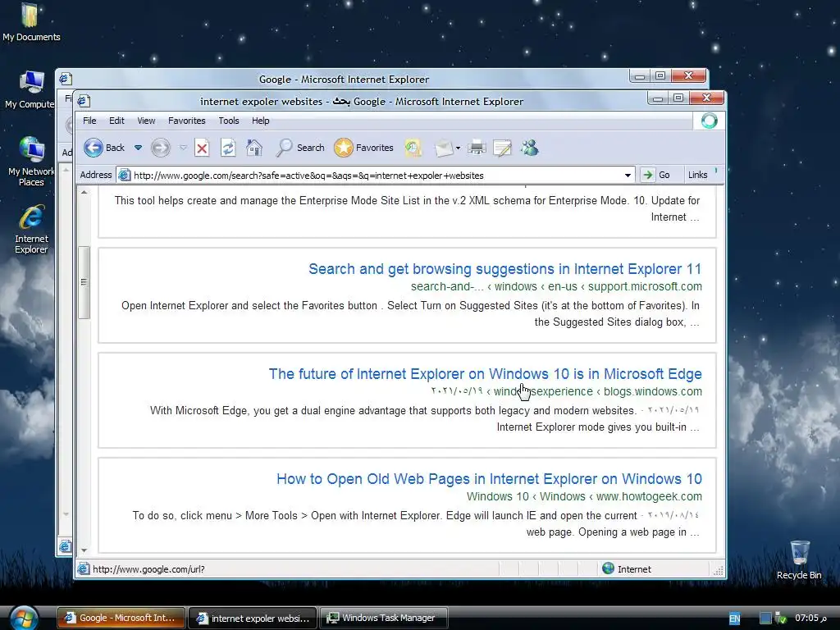Viewport: 840px width, 630px height.
Task: Click the scroll up arrow of the page
Action: click(x=84, y=192)
